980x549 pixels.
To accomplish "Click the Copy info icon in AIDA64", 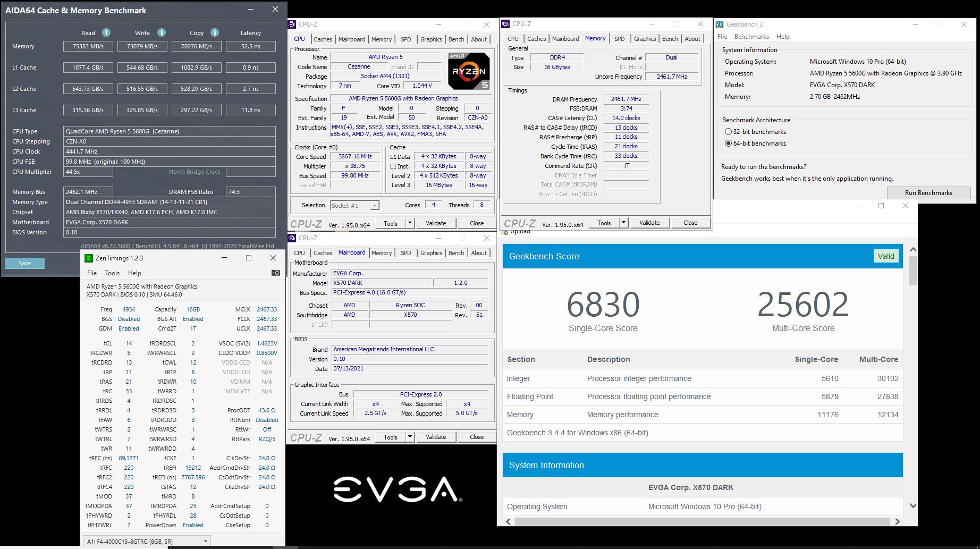I will coord(215,32).
